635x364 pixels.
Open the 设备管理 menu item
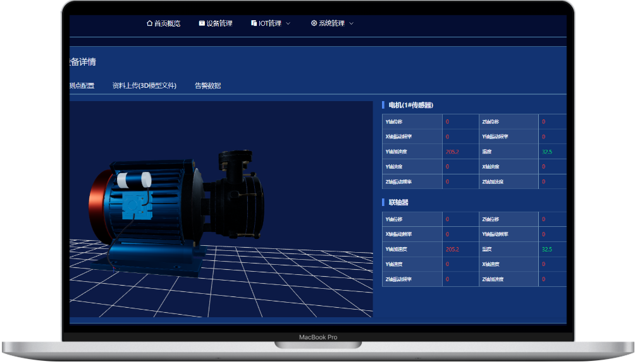pyautogui.click(x=219, y=23)
